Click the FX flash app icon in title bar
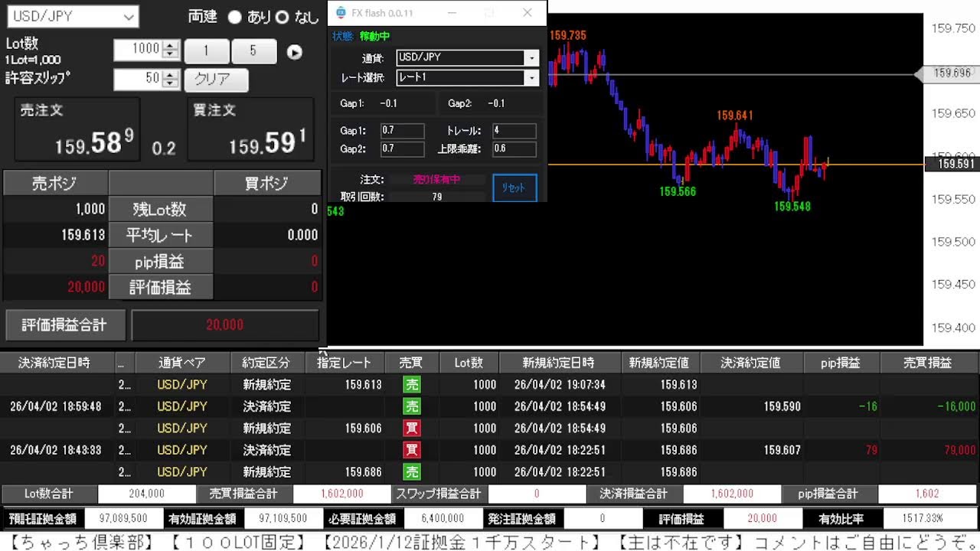 pyautogui.click(x=341, y=13)
